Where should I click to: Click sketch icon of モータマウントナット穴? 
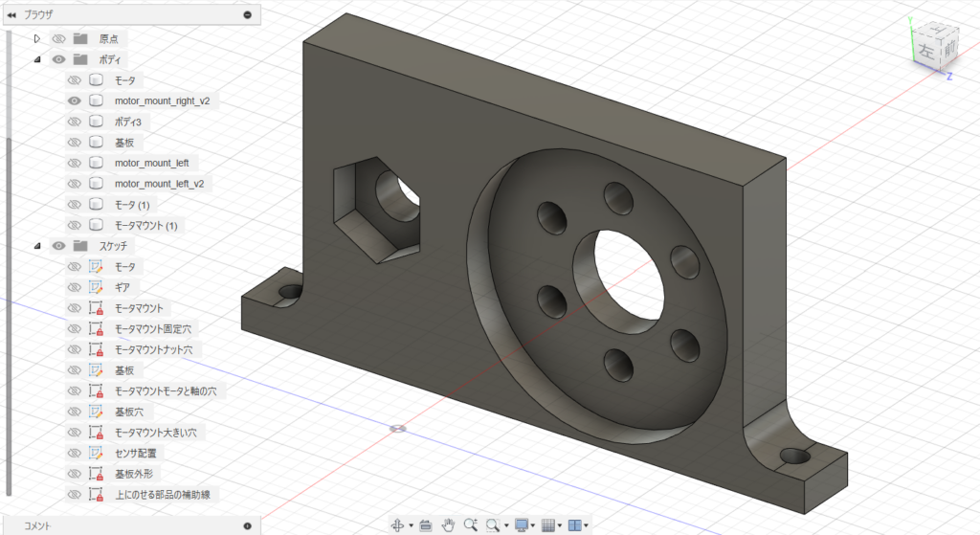pos(96,349)
